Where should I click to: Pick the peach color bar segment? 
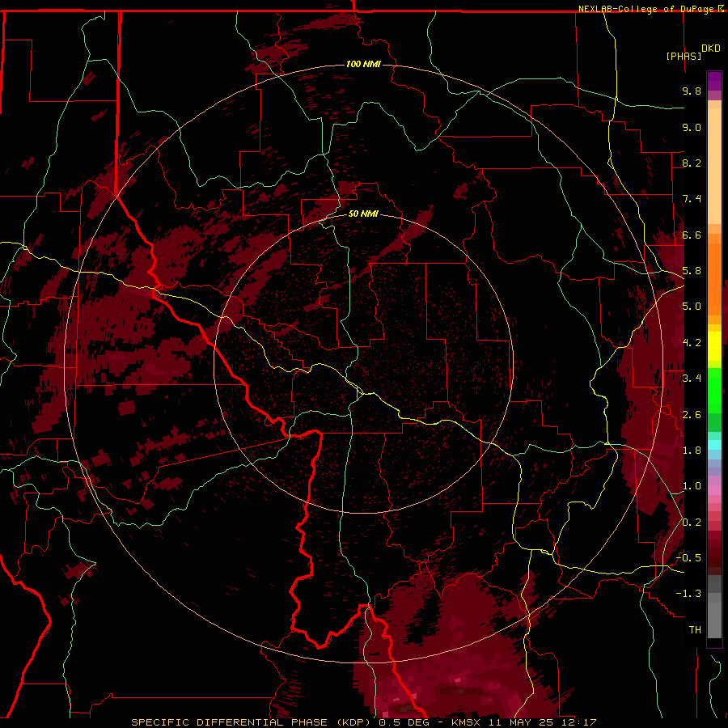714,166
